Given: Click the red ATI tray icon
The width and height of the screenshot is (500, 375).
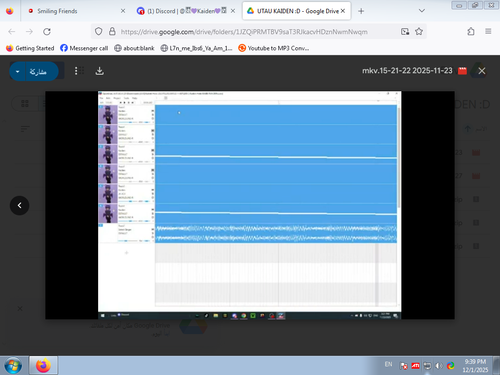Looking at the screenshot, I should coord(415,366).
